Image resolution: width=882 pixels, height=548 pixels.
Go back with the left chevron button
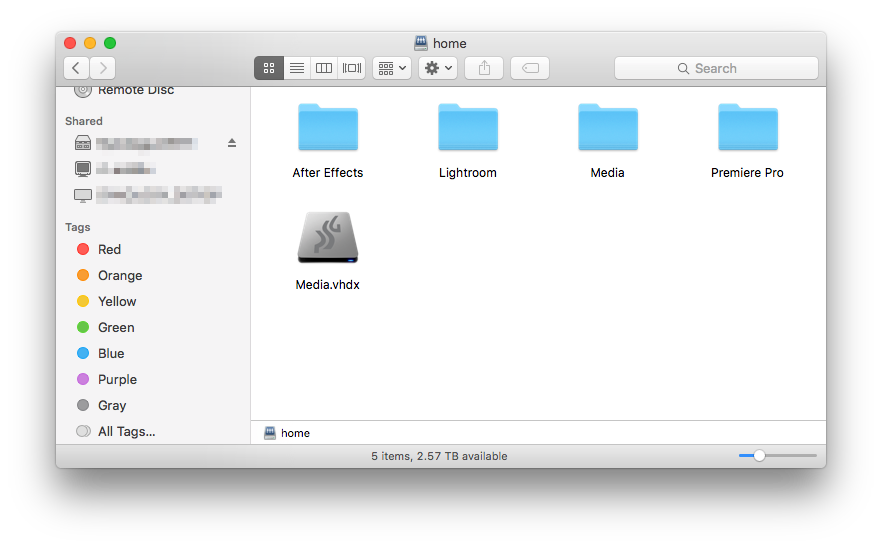[x=76, y=68]
